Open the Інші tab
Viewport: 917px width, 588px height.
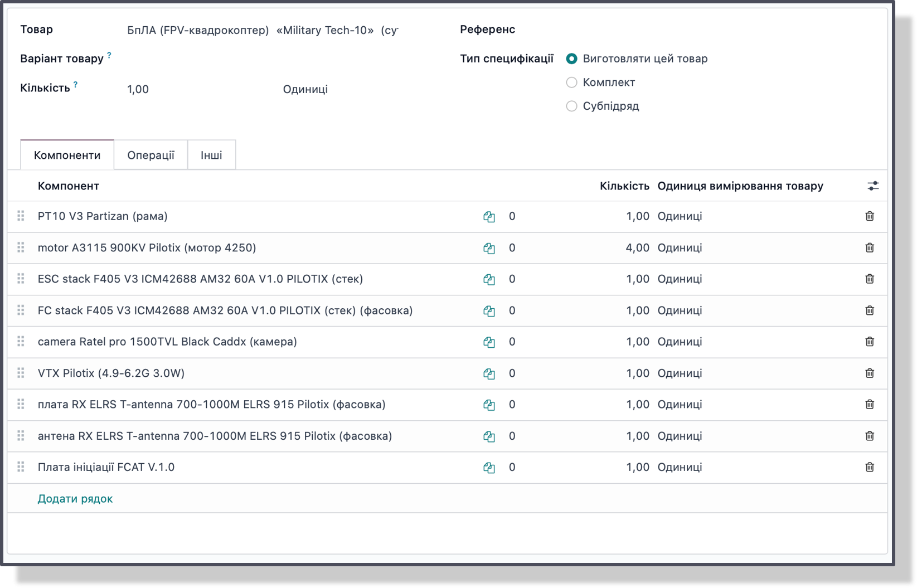[211, 155]
